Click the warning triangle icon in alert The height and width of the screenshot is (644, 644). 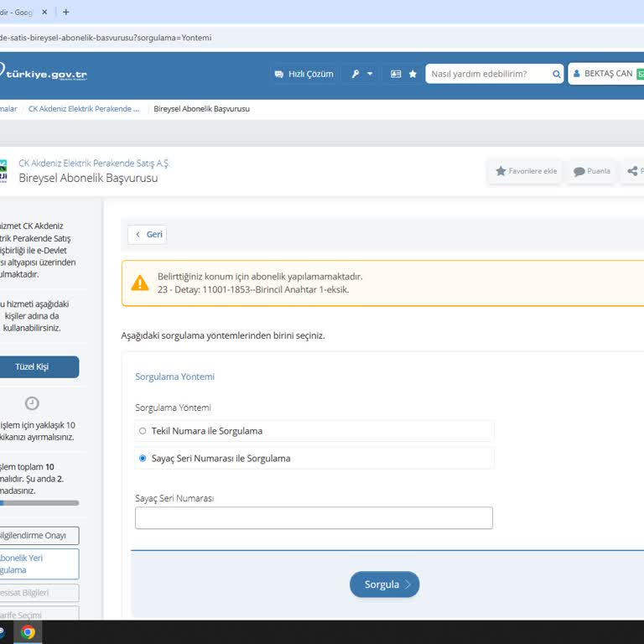[x=140, y=283]
